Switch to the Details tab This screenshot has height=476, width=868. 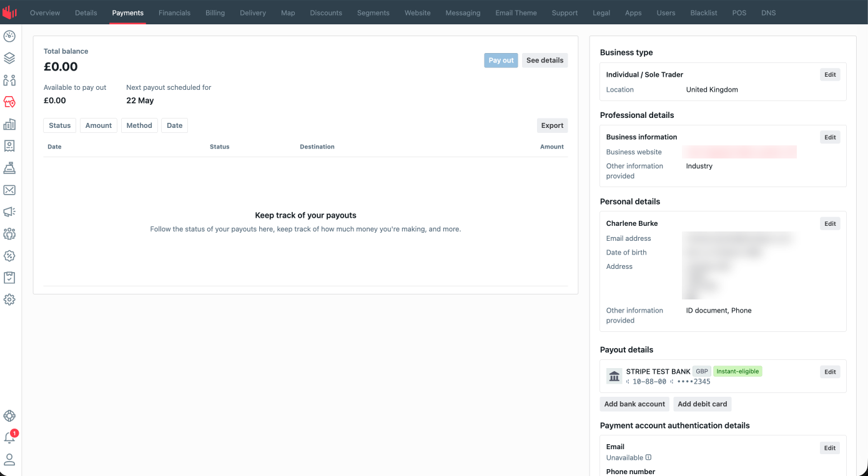86,12
